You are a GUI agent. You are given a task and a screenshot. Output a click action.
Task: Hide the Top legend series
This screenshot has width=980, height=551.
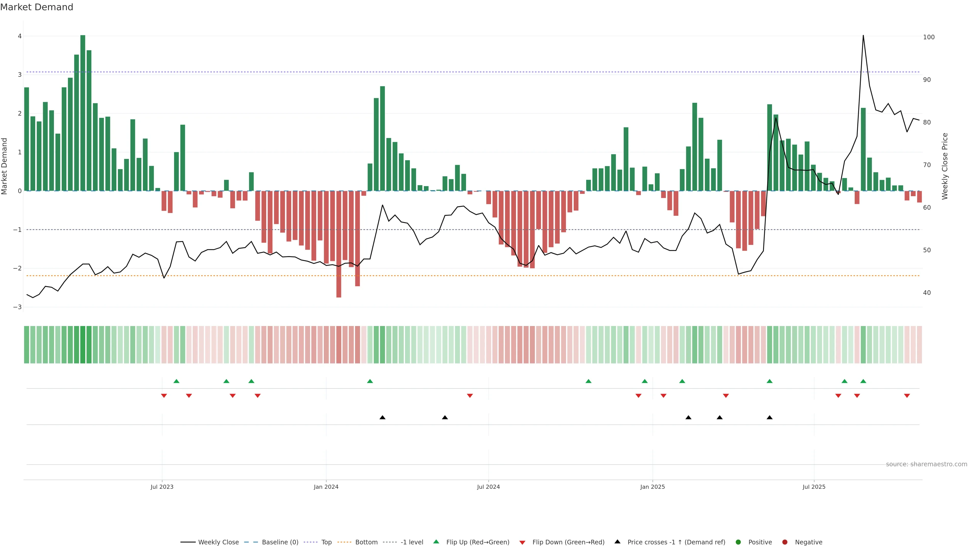pyautogui.click(x=326, y=542)
